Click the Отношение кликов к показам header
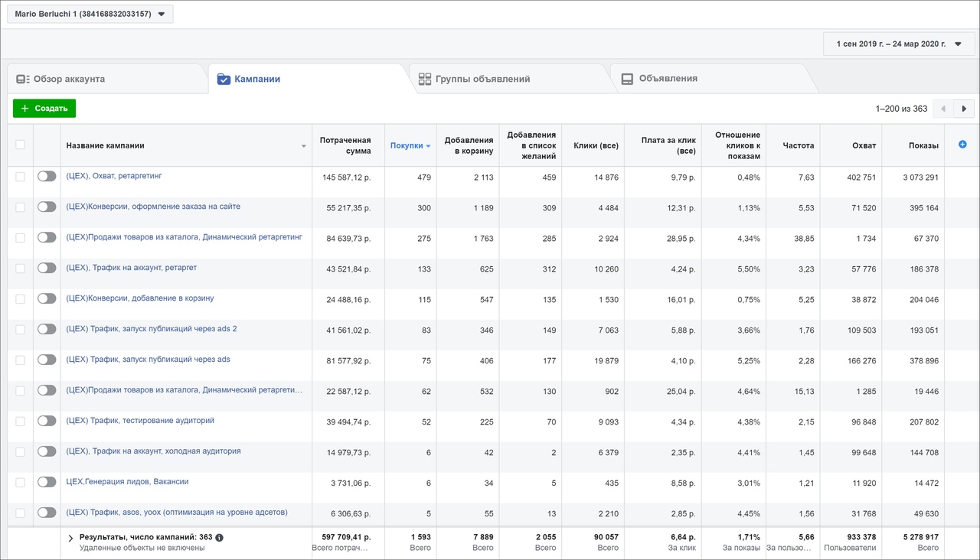This screenshot has width=980, height=560. [737, 145]
